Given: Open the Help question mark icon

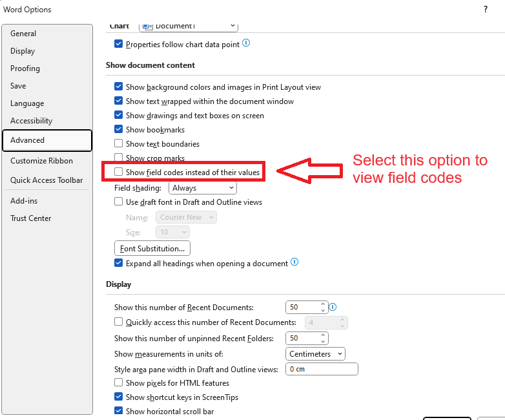Looking at the screenshot, I should (x=486, y=9).
